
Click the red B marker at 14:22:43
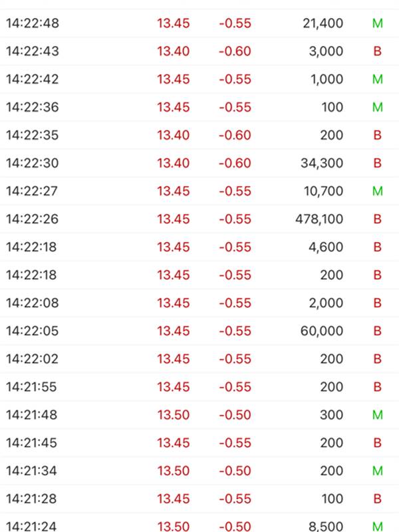[x=377, y=51]
